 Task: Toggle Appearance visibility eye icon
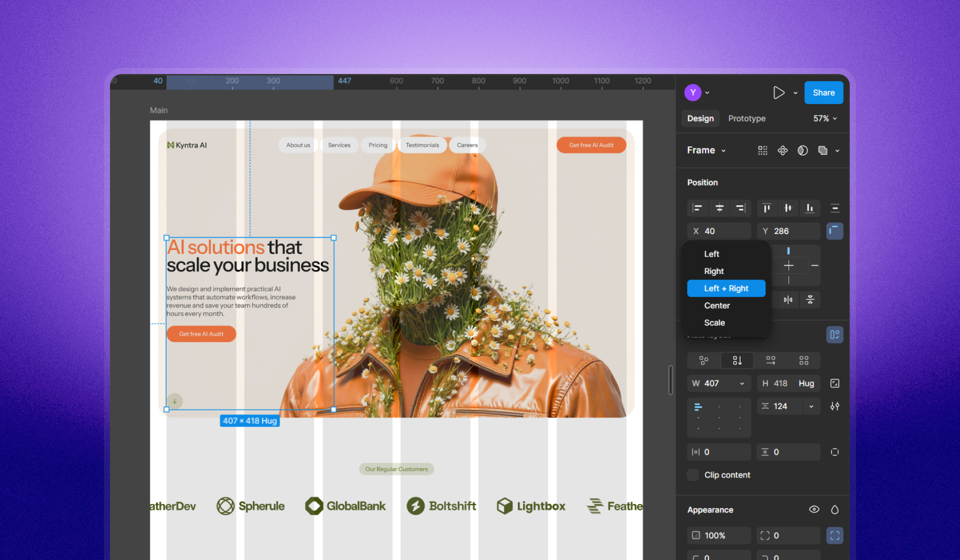pyautogui.click(x=814, y=509)
